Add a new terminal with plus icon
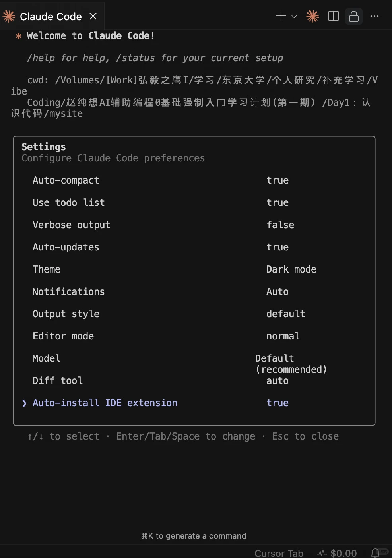392x558 pixels. (281, 16)
